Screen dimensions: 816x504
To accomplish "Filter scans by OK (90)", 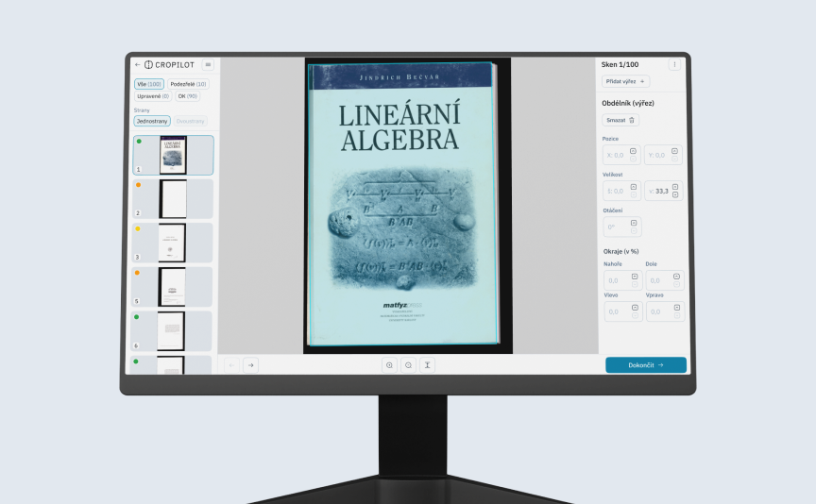I will tap(187, 96).
